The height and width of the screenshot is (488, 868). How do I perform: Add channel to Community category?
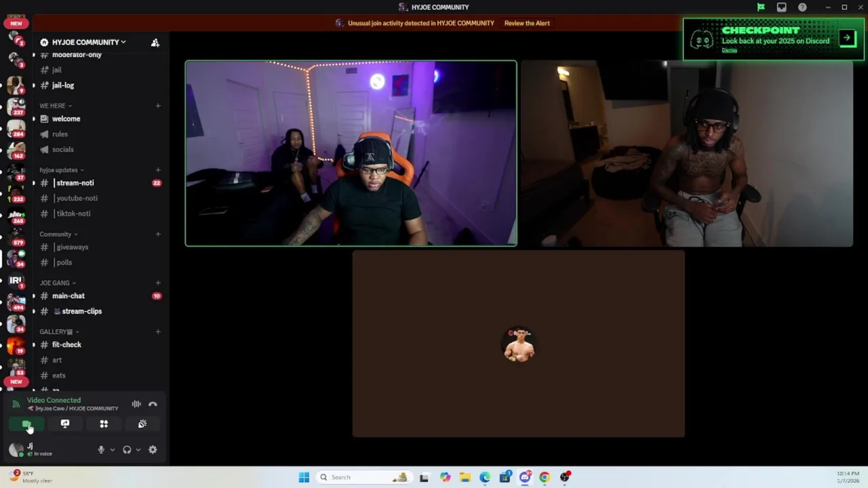click(x=158, y=235)
